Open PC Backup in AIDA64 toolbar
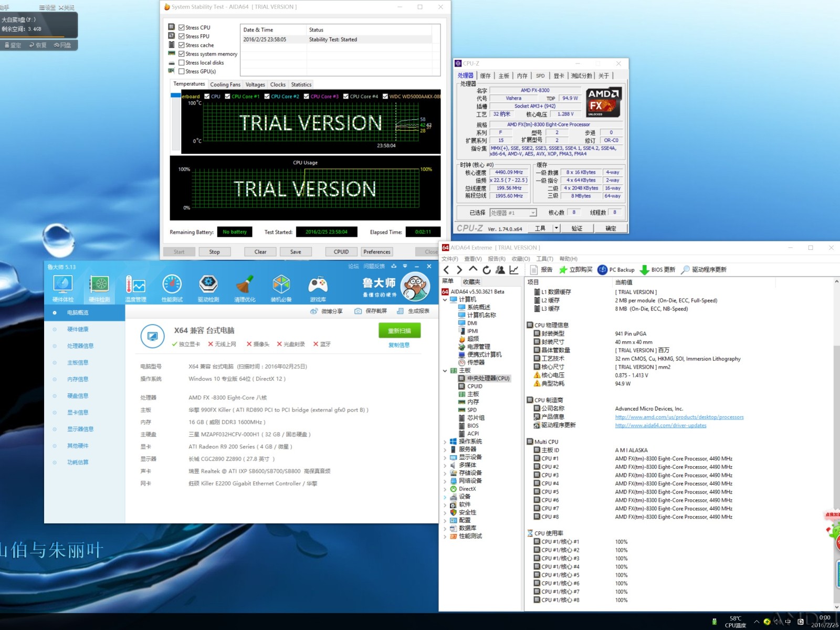The height and width of the screenshot is (630, 840). (616, 270)
